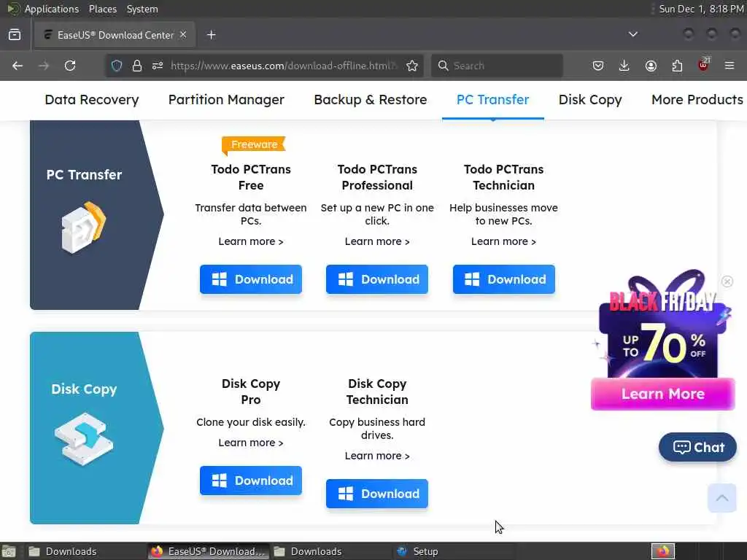This screenshot has height=560, width=747.
Task: Click Learn more under Todo PCTrans Free
Action: click(251, 241)
